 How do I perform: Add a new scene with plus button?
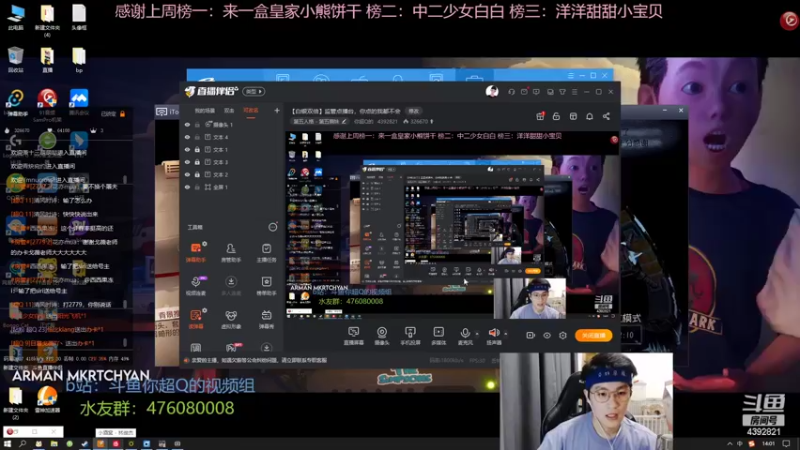tap(277, 110)
